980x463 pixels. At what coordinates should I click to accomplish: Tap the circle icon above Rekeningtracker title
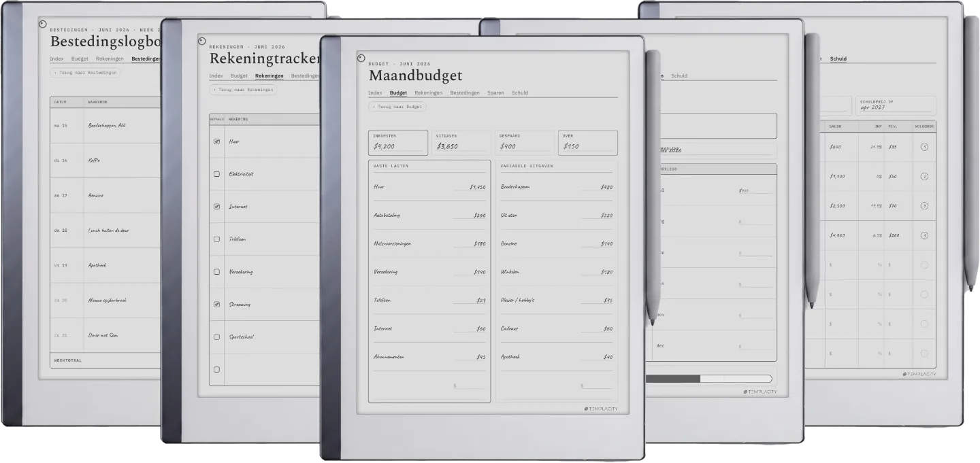[202, 41]
